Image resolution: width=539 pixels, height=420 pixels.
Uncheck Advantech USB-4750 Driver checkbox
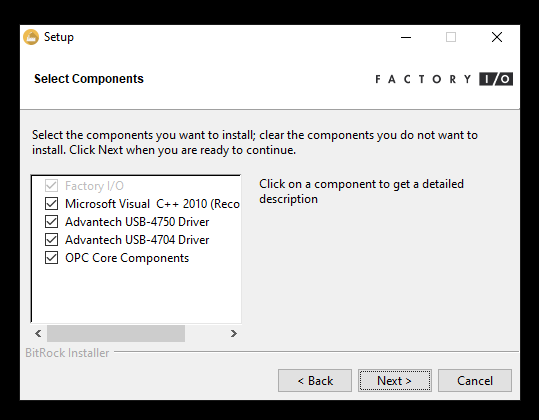(51, 222)
